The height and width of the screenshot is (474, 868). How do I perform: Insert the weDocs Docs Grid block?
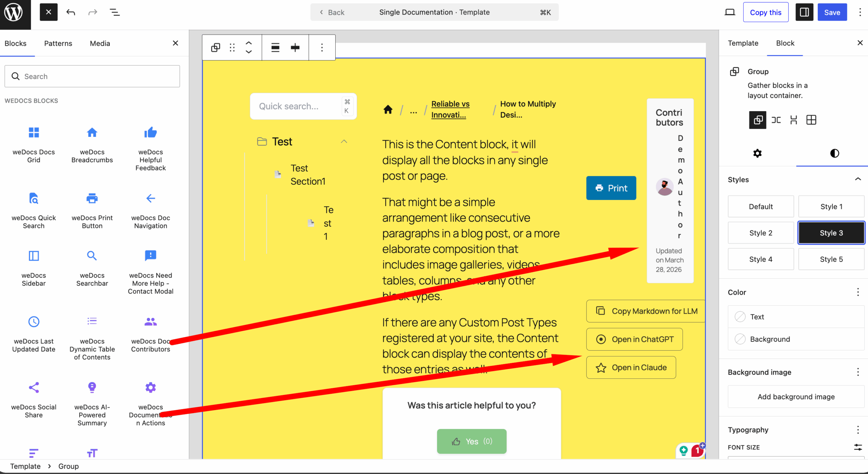click(x=34, y=145)
